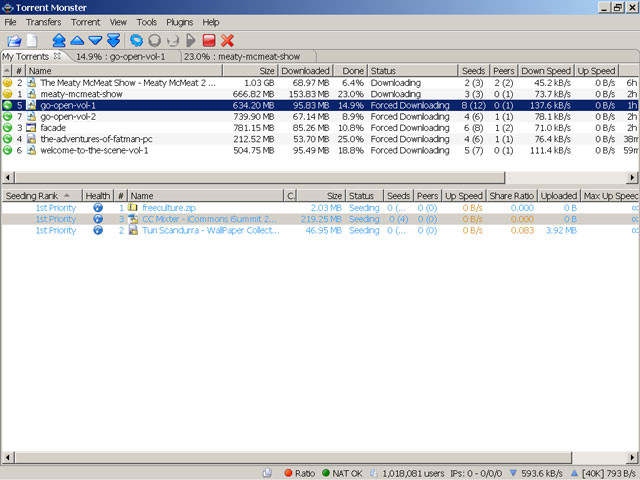
Task: Move torrent down with single down arrow
Action: click(x=95, y=40)
